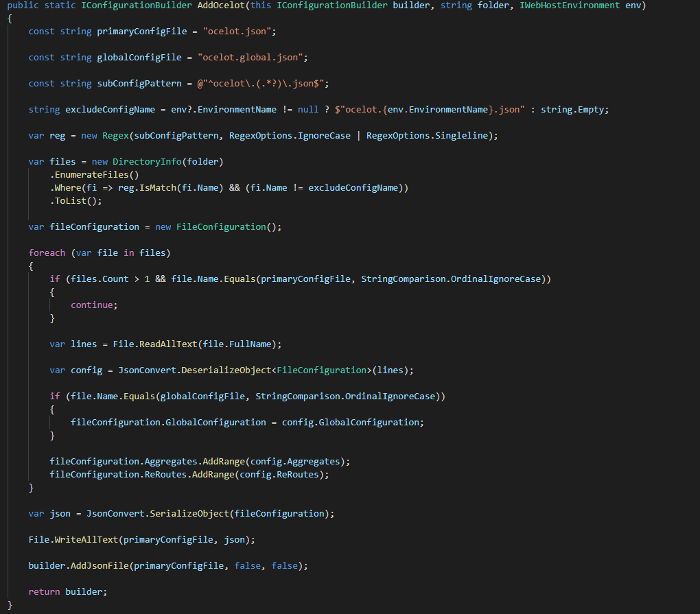Screen dimensions: 700x614
Task: Click the "ocelot.json" string literal
Action: 237,32
